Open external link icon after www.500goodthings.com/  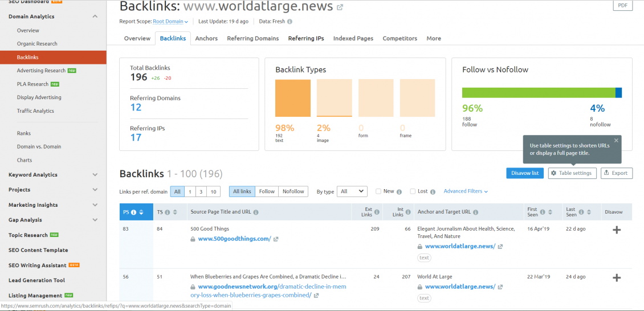[x=276, y=239]
